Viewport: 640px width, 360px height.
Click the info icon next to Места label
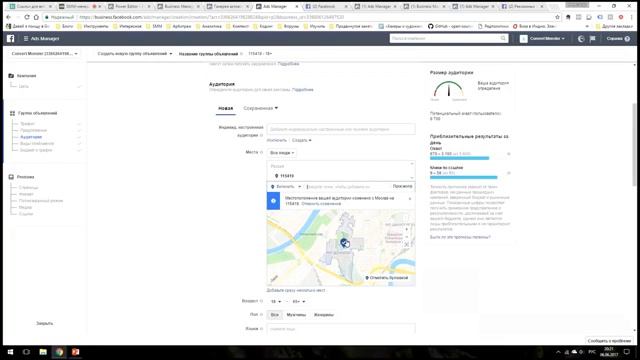pyautogui.click(x=262, y=152)
